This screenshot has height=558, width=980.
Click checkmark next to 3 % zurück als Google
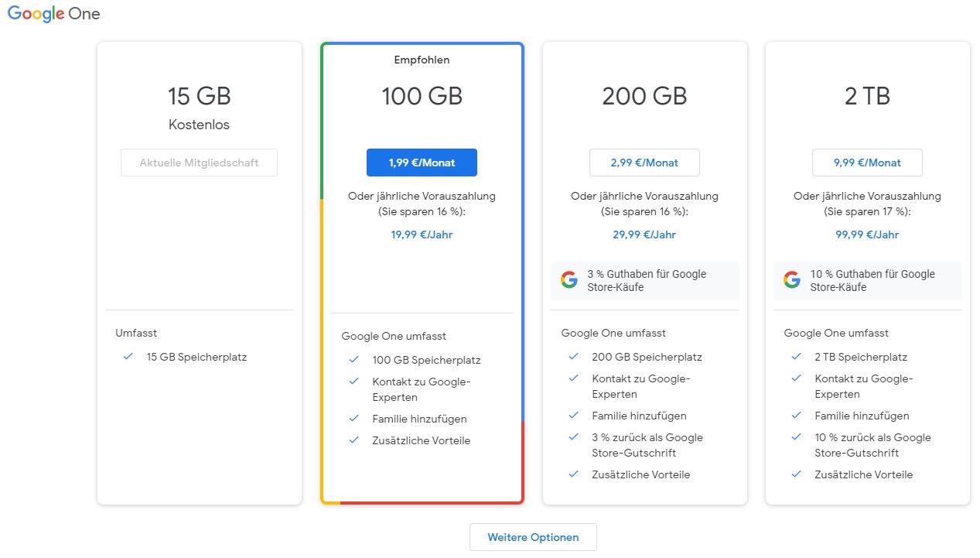click(x=574, y=437)
